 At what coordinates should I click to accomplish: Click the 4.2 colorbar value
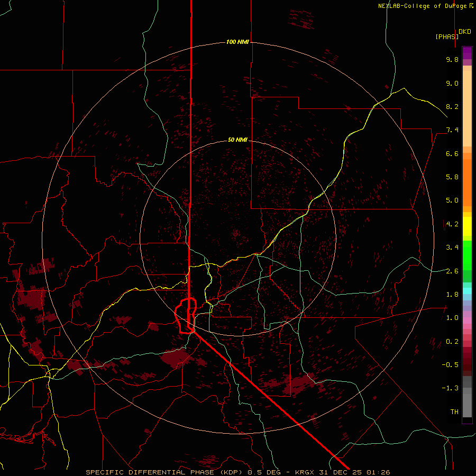click(x=452, y=224)
